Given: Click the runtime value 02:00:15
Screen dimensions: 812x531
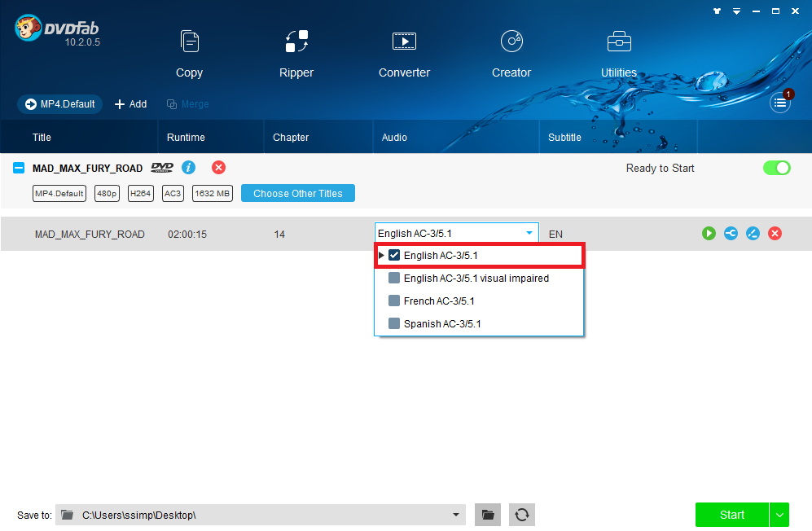Looking at the screenshot, I should 187,235.
